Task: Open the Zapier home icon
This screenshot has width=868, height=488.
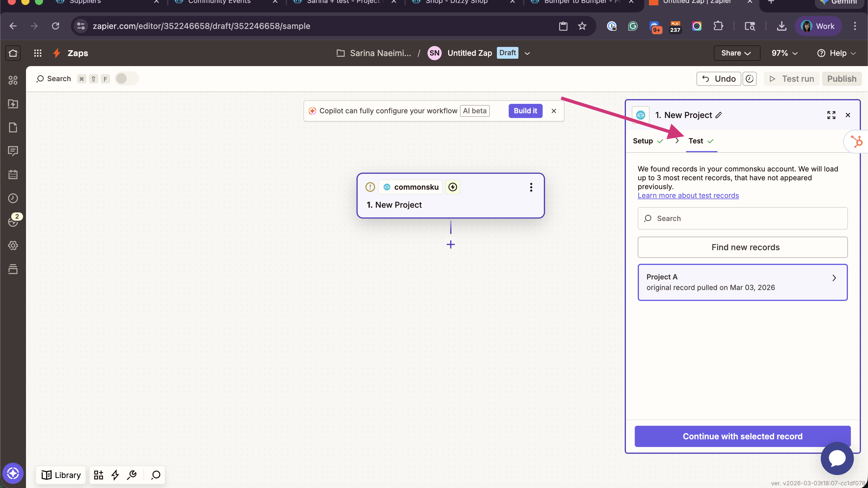Action: pyautogui.click(x=13, y=53)
